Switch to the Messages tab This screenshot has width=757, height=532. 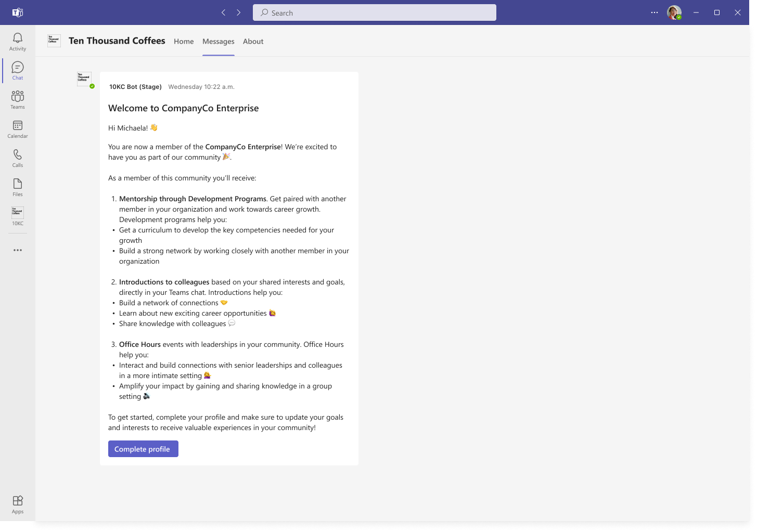pyautogui.click(x=219, y=41)
